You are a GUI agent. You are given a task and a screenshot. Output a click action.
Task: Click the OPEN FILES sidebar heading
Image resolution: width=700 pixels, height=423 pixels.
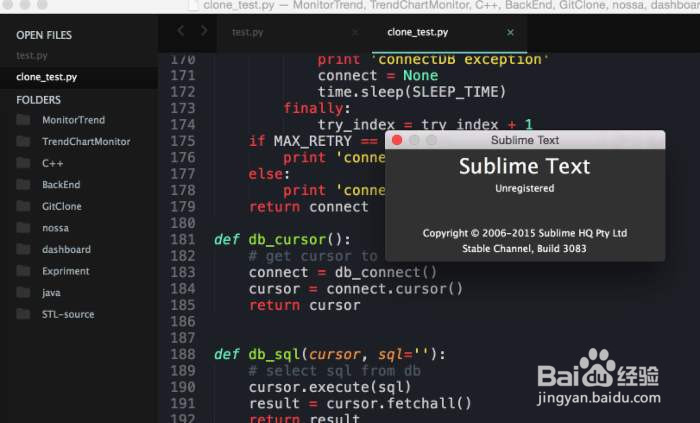click(x=44, y=35)
